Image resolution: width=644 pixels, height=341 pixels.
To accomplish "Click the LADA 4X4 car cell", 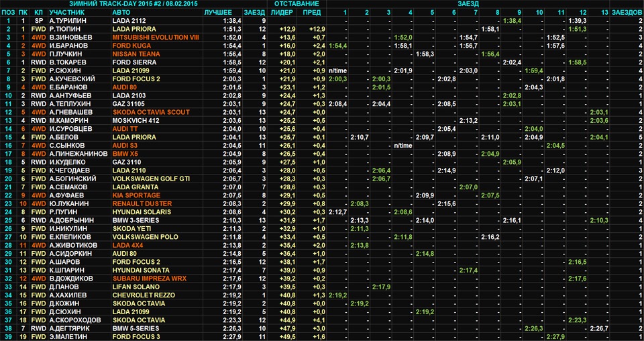I will (x=127, y=245).
